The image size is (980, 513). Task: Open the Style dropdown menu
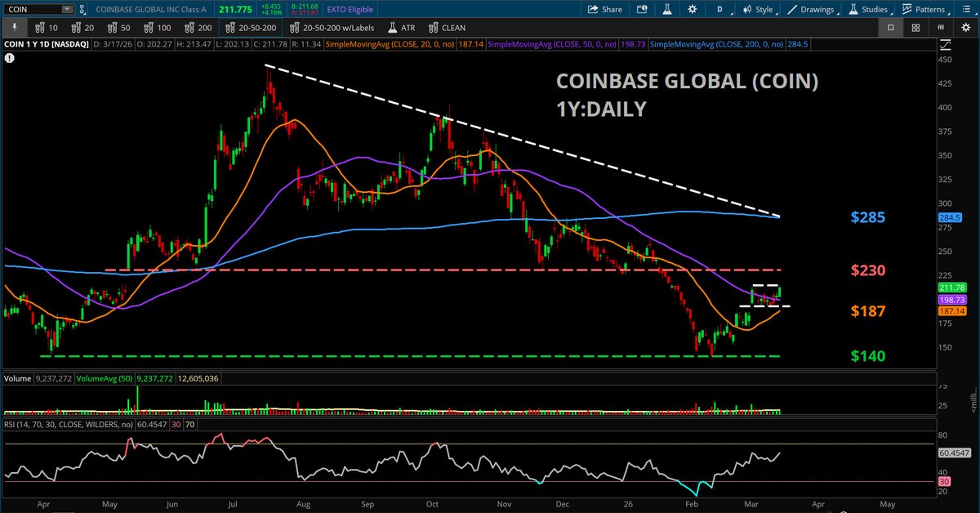coord(759,10)
